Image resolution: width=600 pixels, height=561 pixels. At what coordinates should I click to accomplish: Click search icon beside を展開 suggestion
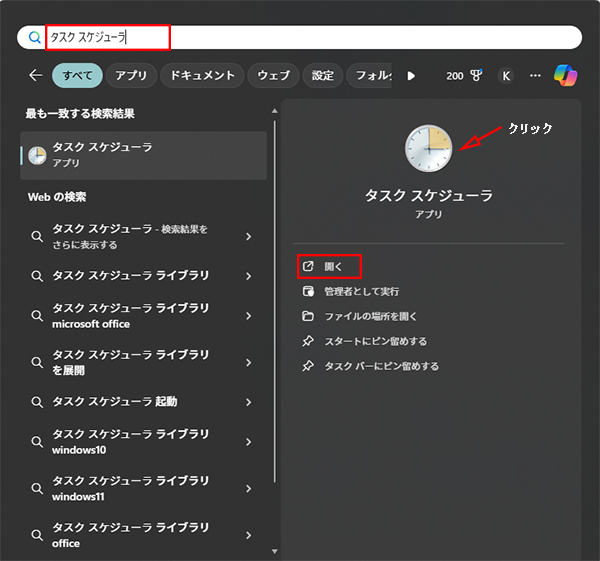[37, 362]
